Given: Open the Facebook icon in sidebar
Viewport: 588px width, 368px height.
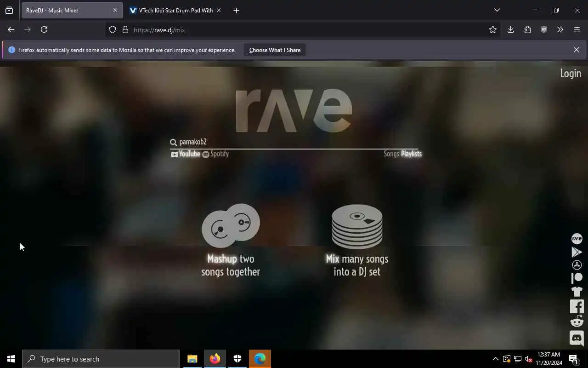Looking at the screenshot, I should point(577,306).
